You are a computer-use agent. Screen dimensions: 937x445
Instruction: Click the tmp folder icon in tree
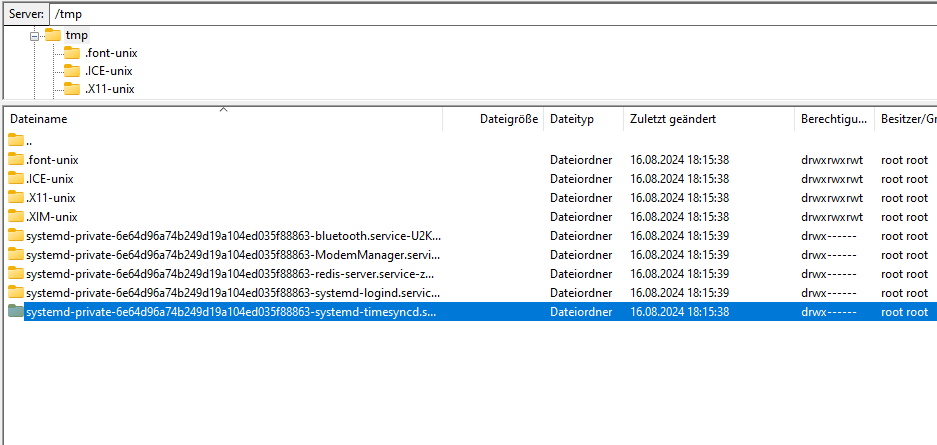(x=53, y=35)
